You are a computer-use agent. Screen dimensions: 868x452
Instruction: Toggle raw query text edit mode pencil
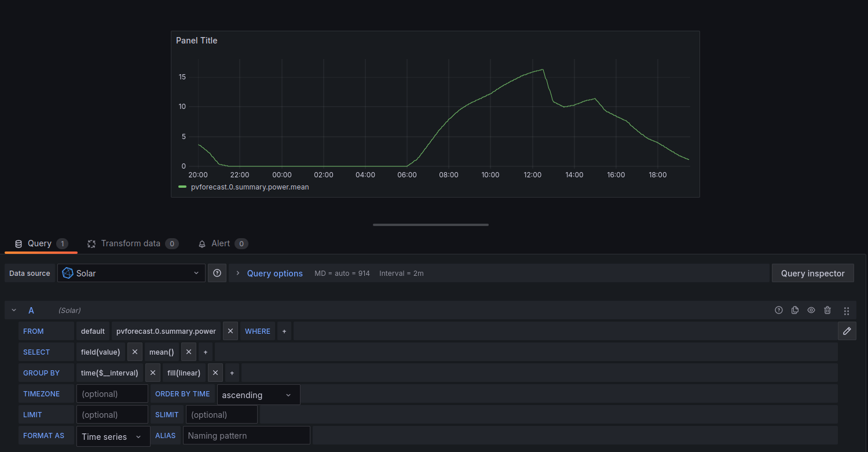[x=847, y=331]
